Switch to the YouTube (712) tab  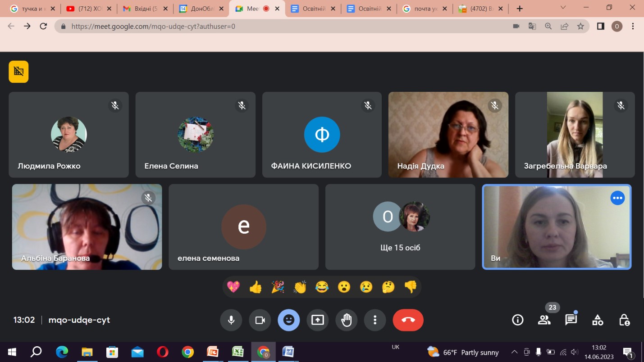88,9
